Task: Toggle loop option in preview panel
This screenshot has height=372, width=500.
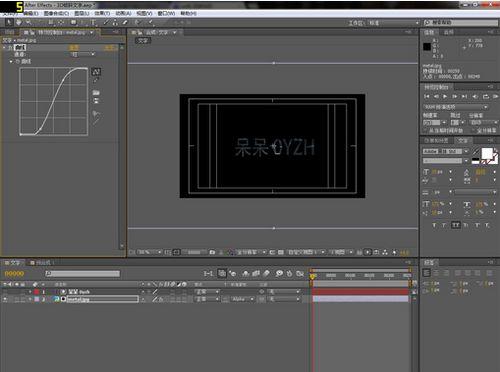Action: 486,96
